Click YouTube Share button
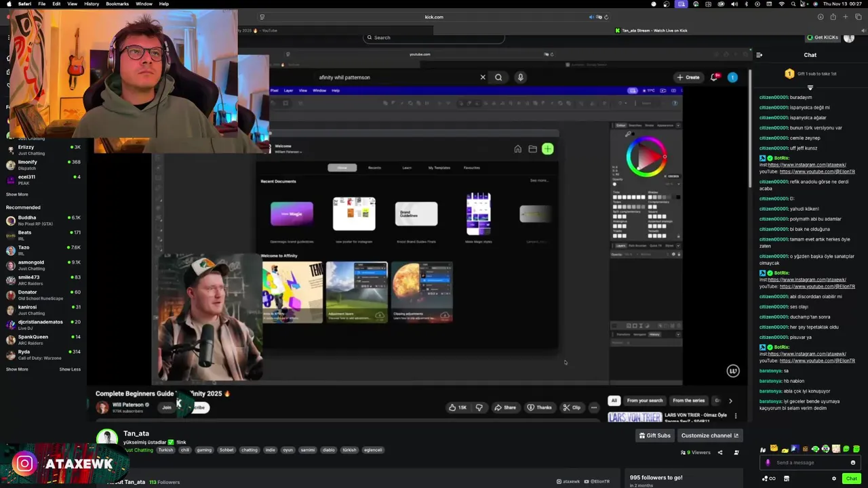The width and height of the screenshot is (868, 488). (x=505, y=407)
